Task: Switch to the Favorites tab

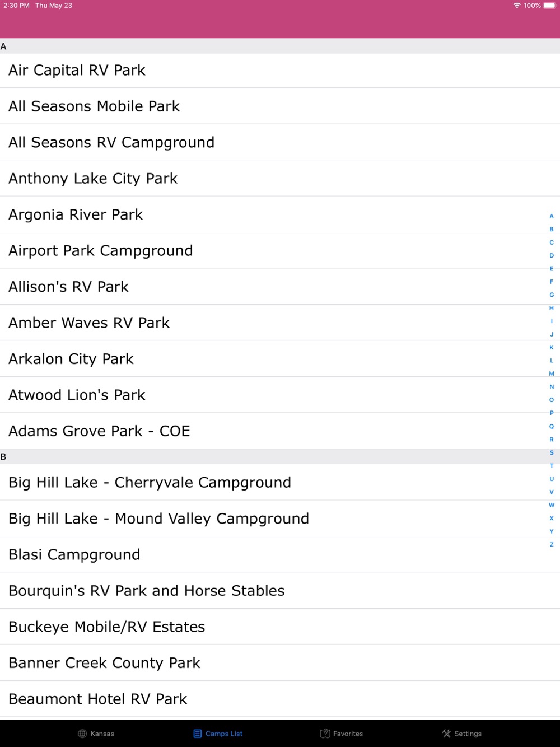Action: point(342,734)
